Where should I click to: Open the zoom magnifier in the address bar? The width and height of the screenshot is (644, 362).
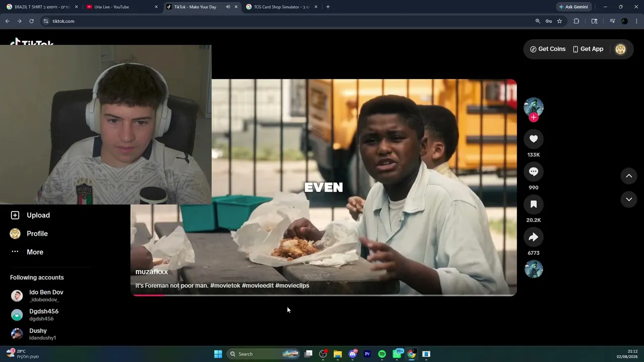[538, 21]
